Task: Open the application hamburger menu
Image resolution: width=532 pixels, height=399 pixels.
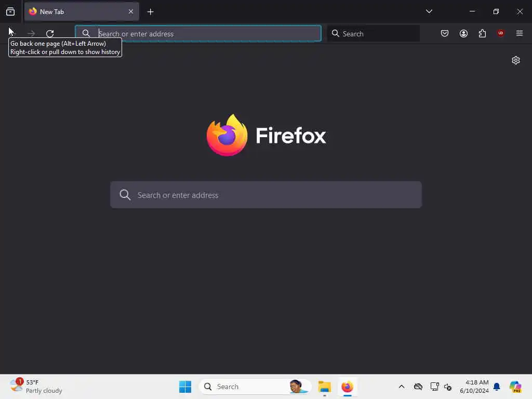Action: point(520,33)
